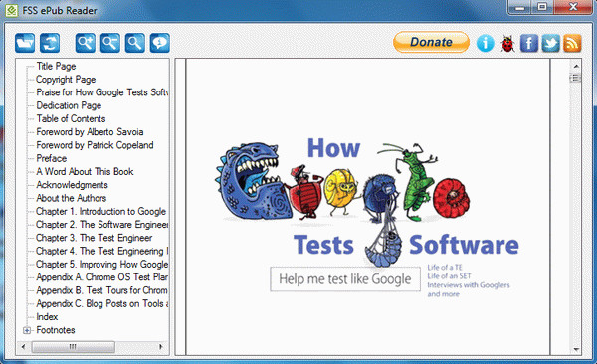Select the Preface entry

pyautogui.click(x=52, y=158)
